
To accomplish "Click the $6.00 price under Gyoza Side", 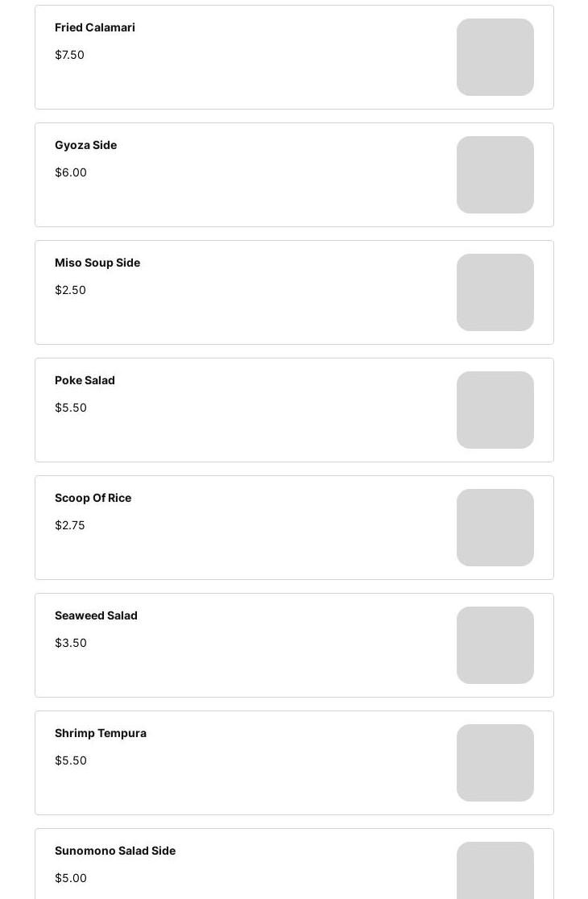I will (x=71, y=172).
